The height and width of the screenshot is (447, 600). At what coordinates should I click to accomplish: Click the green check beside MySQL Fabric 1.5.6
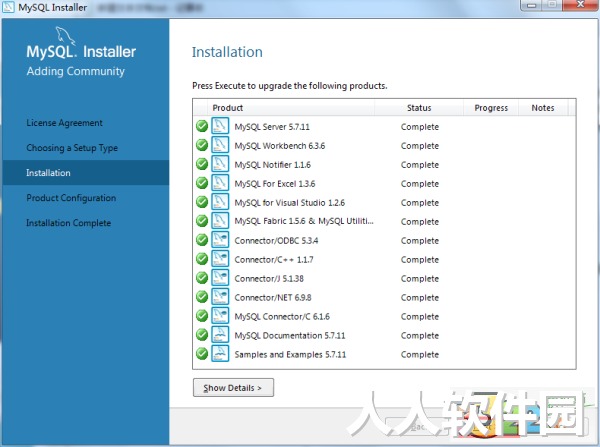point(202,221)
